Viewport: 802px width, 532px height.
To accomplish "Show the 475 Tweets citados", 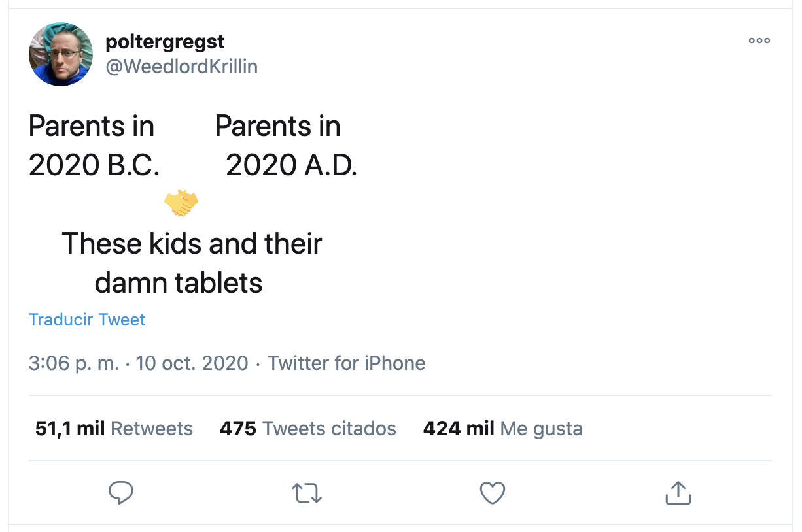I will click(x=308, y=429).
